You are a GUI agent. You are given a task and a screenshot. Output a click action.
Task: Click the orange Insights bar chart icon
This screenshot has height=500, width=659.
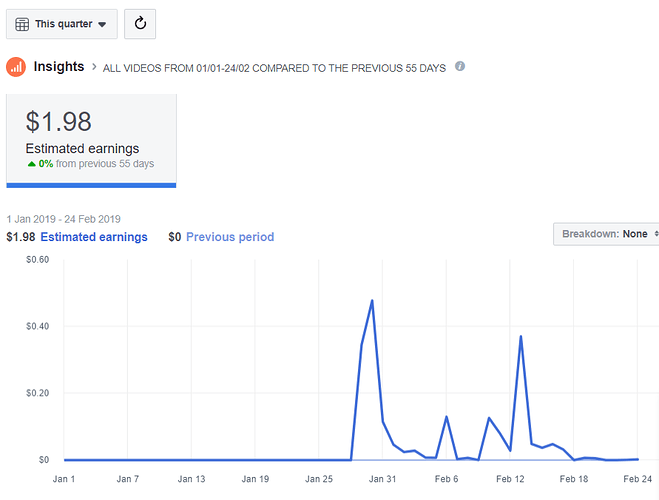(x=16, y=67)
